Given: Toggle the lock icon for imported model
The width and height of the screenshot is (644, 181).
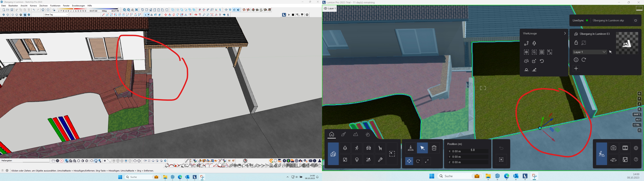Looking at the screenshot, I should (x=576, y=43).
